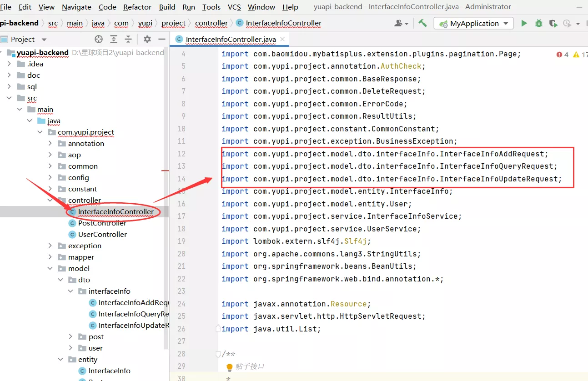This screenshot has height=381, width=588.
Task: Select InterfaceInfoQueryRequest class in the tree
Action: pyautogui.click(x=129, y=314)
